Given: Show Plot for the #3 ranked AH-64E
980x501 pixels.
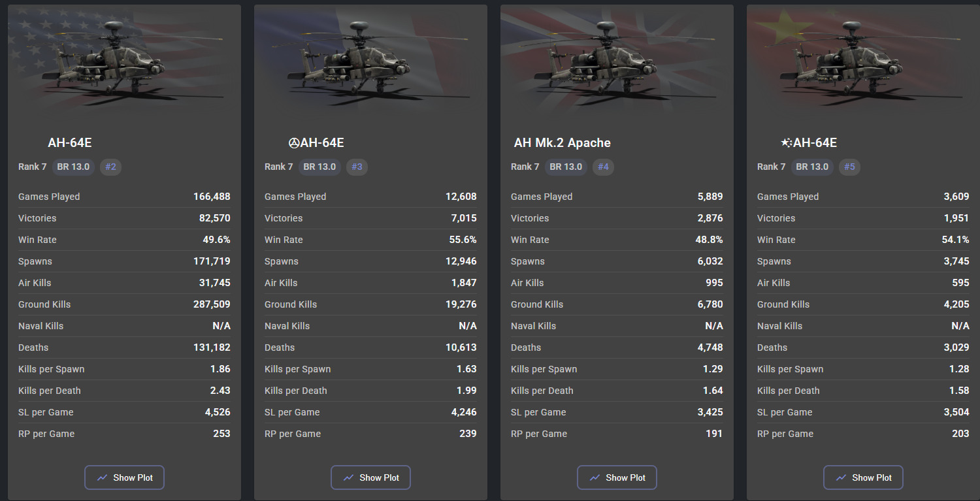Looking at the screenshot, I should coord(370,477).
